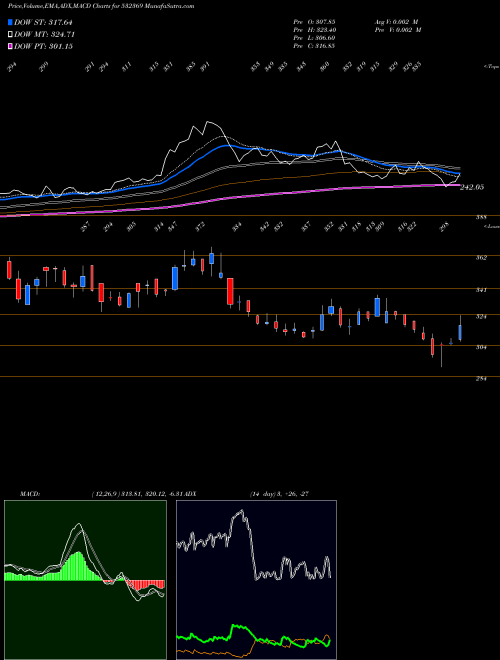Click the 287 lows value label
500x660 pixels.
coord(85,227)
